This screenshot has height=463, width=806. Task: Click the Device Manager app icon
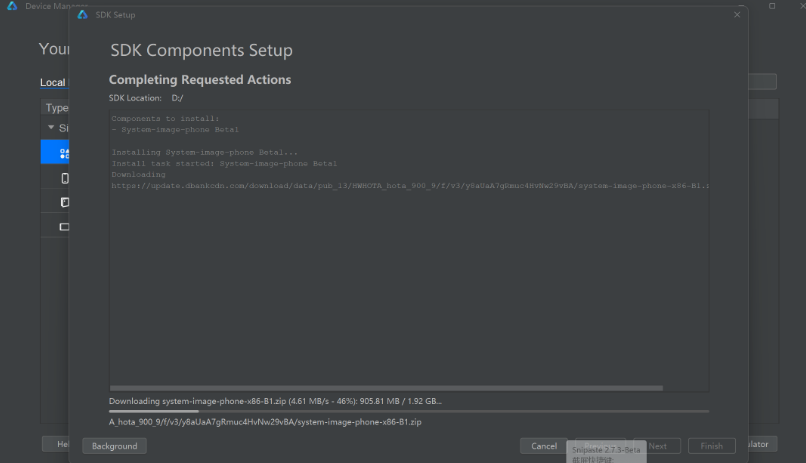coord(12,6)
